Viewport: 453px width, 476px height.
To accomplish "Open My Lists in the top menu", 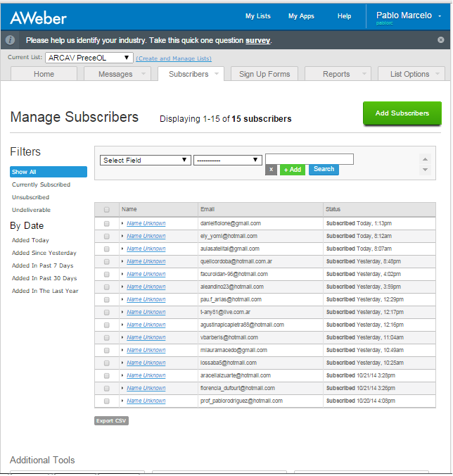I will [258, 16].
